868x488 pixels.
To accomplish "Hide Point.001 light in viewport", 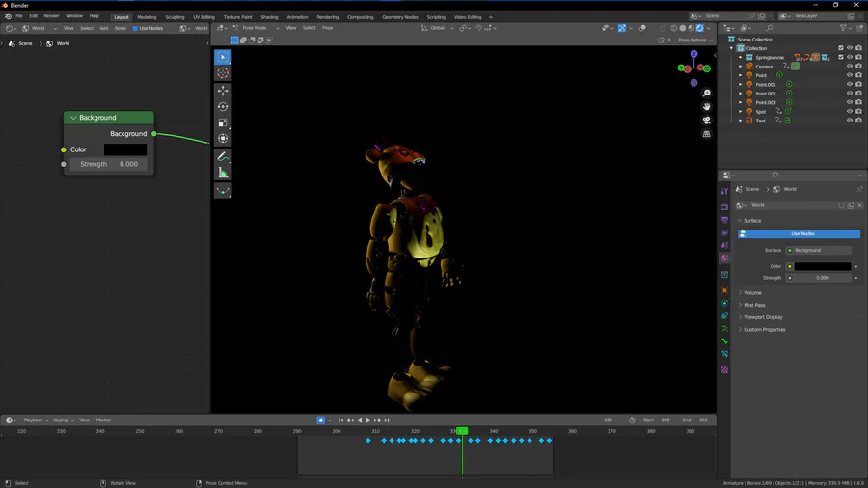I will 849,84.
